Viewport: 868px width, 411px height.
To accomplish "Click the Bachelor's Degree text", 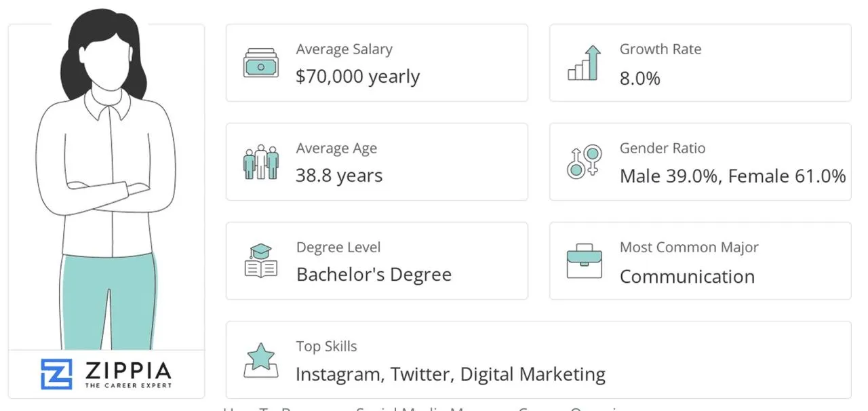I will 374,275.
